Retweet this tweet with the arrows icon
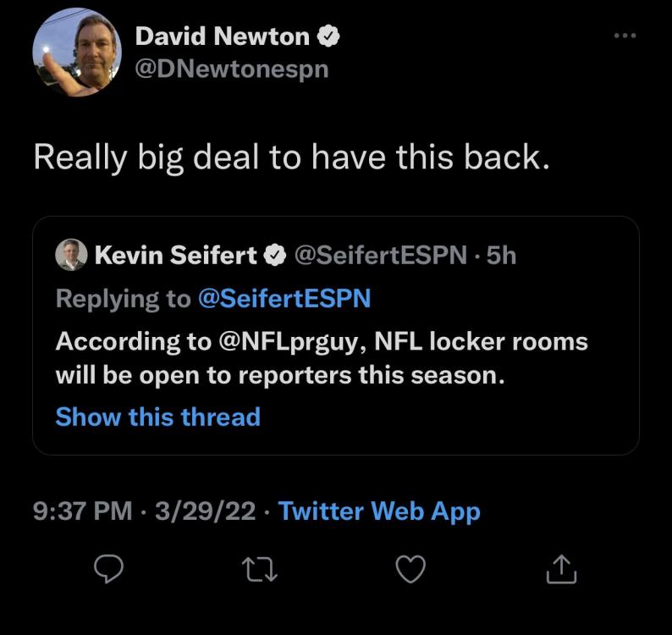This screenshot has height=635, width=672. tap(260, 571)
